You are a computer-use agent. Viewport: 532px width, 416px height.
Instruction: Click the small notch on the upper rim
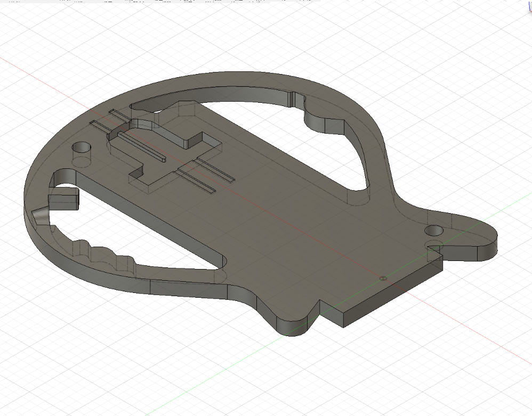(x=292, y=97)
